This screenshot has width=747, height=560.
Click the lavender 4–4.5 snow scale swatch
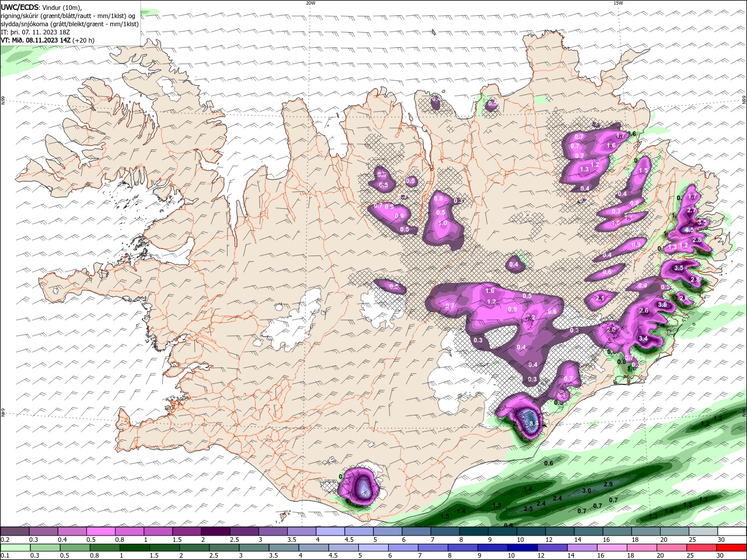329,531
